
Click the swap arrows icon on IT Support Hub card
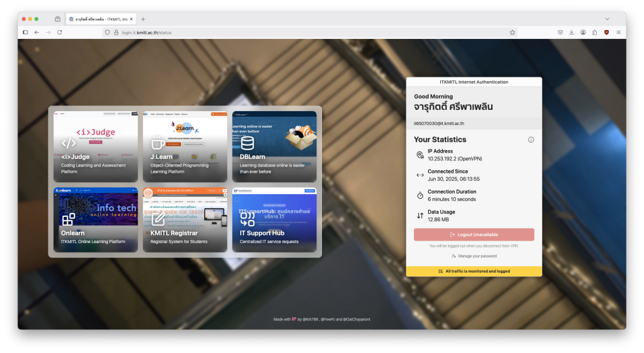(247, 219)
